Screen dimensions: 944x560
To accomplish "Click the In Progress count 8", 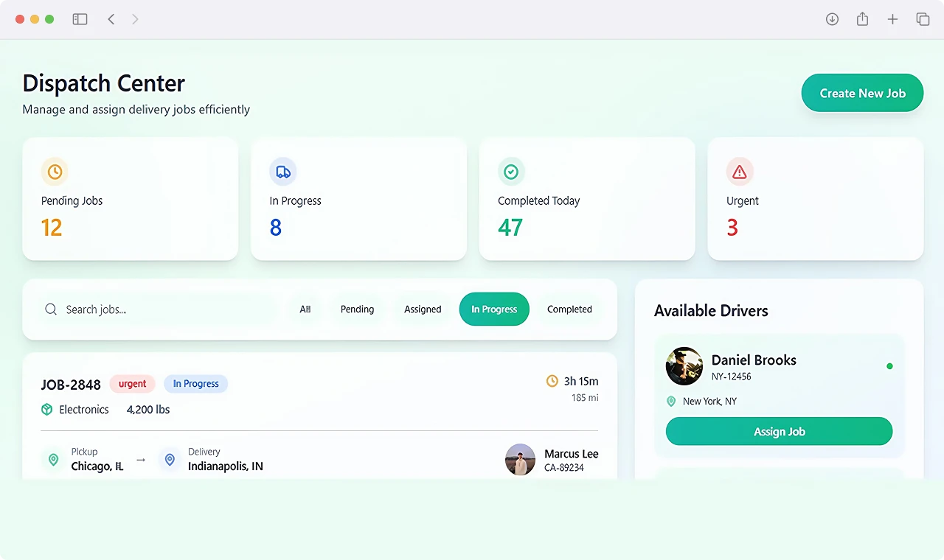I will click(276, 228).
